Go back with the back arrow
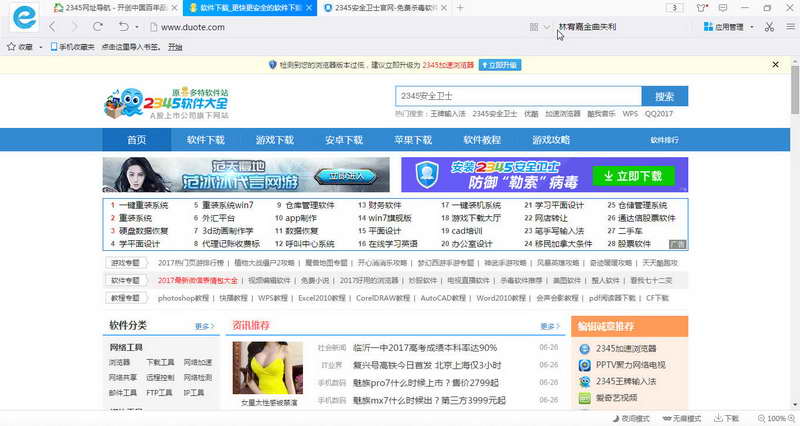 point(52,27)
